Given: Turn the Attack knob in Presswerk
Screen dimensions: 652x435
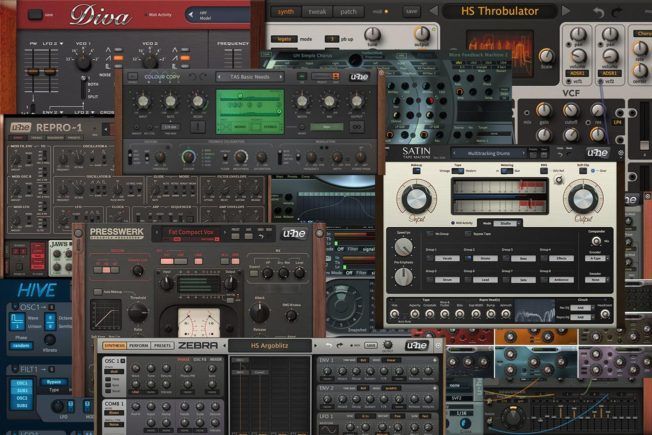Looking at the screenshot, I should pyautogui.click(x=259, y=312).
